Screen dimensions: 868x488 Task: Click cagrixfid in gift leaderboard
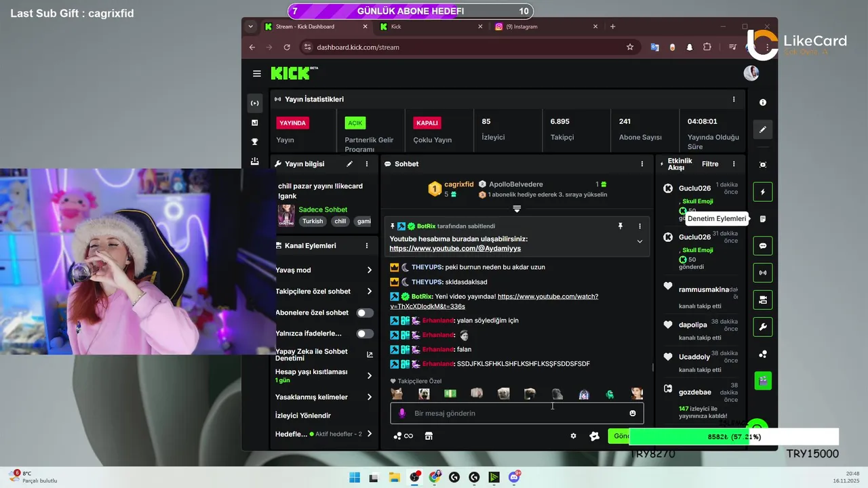(x=458, y=184)
